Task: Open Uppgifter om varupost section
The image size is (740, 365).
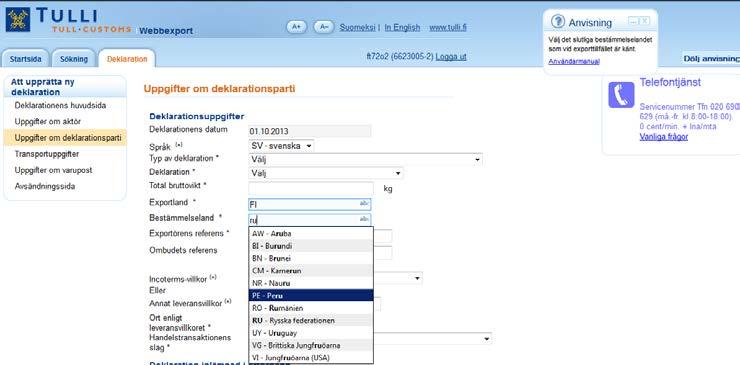Action: [53, 170]
